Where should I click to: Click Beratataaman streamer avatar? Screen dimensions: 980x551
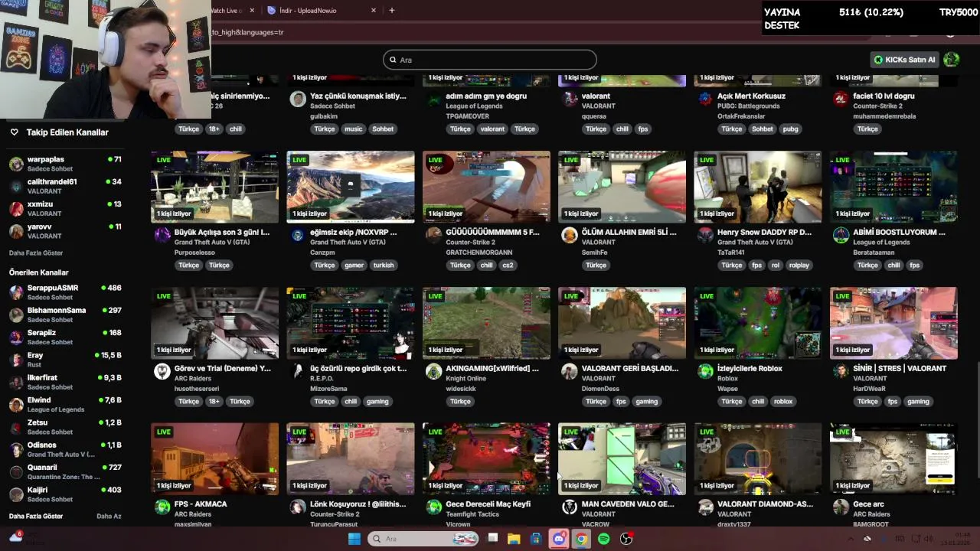[x=841, y=235]
